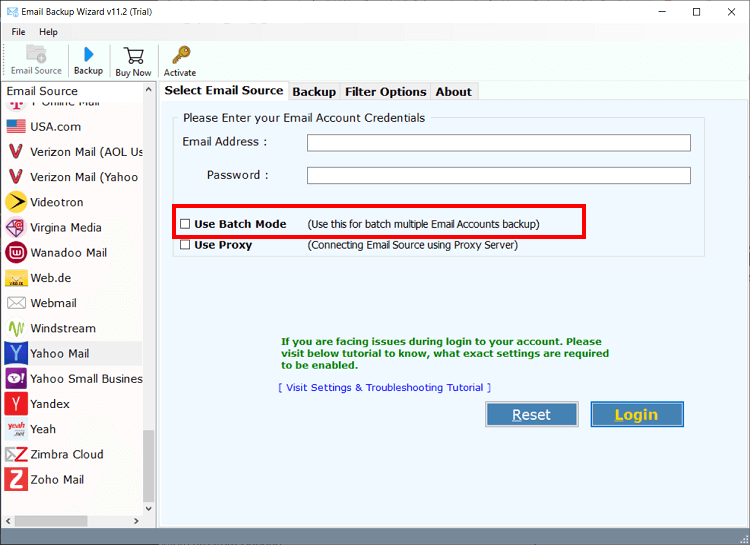Image resolution: width=750 pixels, height=545 pixels.
Task: Open the About tab
Action: coord(453,91)
